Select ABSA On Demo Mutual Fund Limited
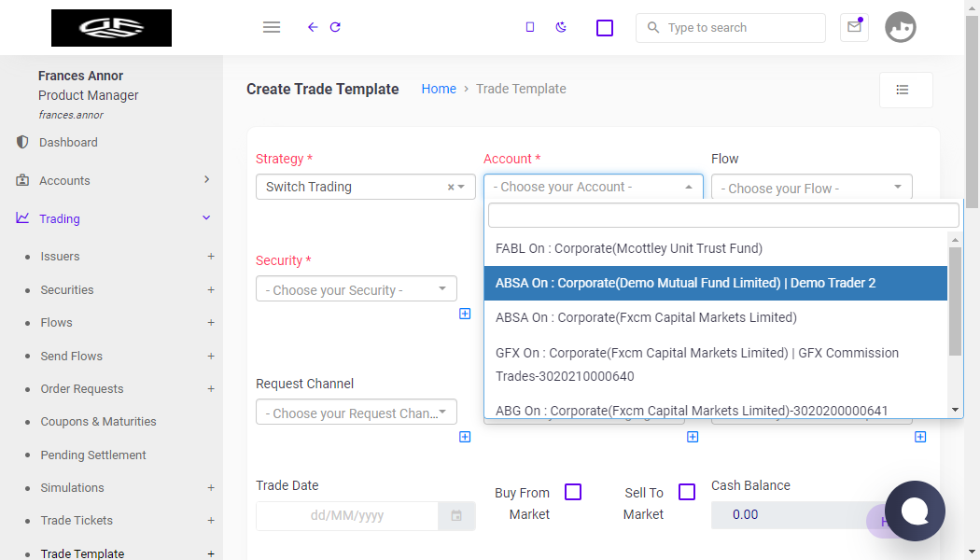Viewport: 980px width, 560px height. (x=716, y=283)
